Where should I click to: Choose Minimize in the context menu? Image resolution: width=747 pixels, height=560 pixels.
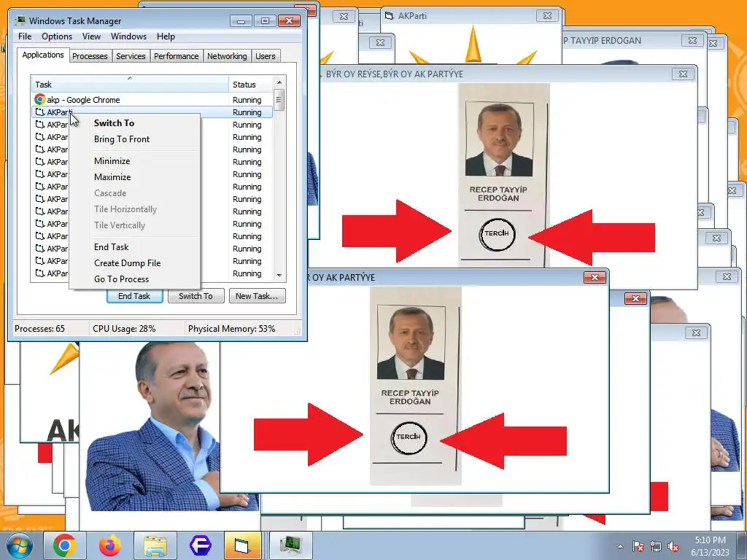112,161
